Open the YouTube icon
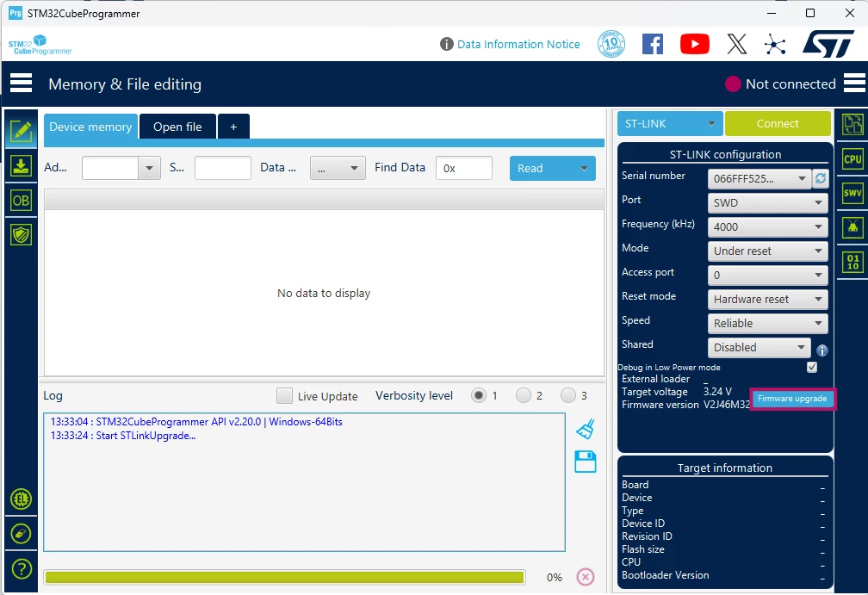Screen dimensions: 868x595 coord(695,44)
